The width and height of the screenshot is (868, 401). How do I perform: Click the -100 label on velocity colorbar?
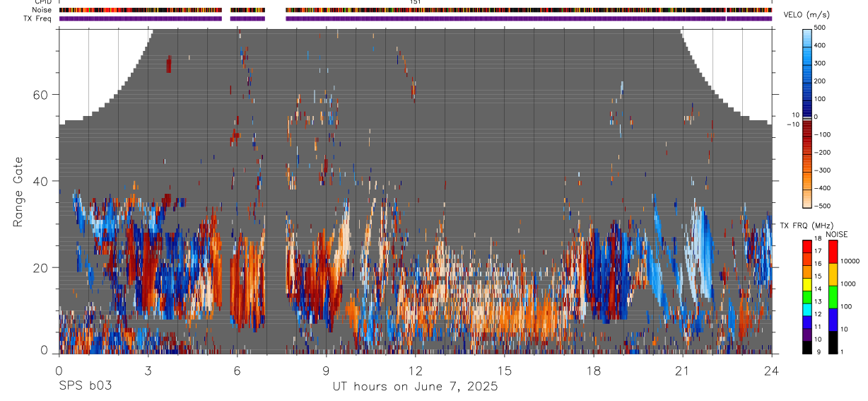click(821, 134)
